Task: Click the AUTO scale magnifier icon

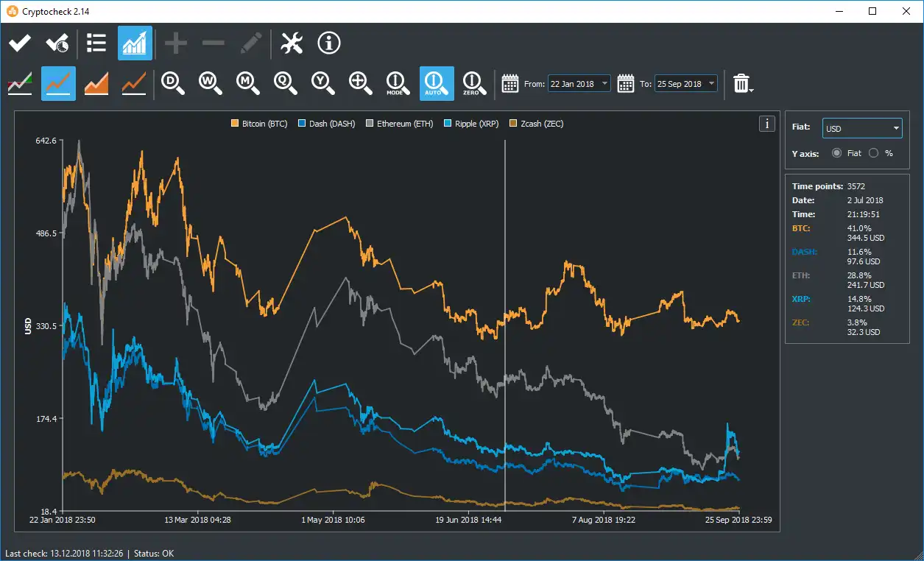Action: pyautogui.click(x=435, y=83)
